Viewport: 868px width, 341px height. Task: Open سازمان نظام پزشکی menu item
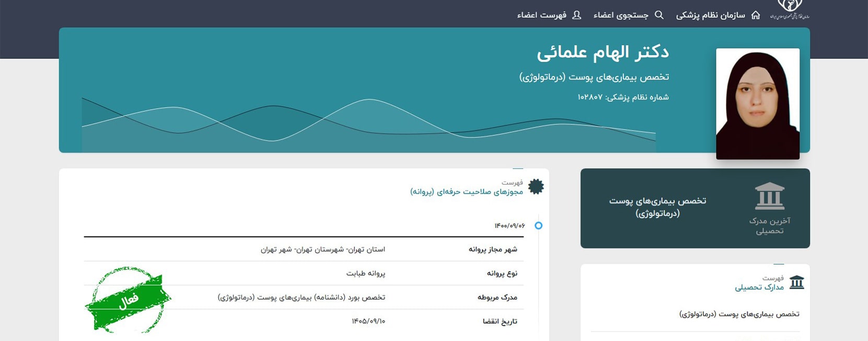pyautogui.click(x=710, y=15)
